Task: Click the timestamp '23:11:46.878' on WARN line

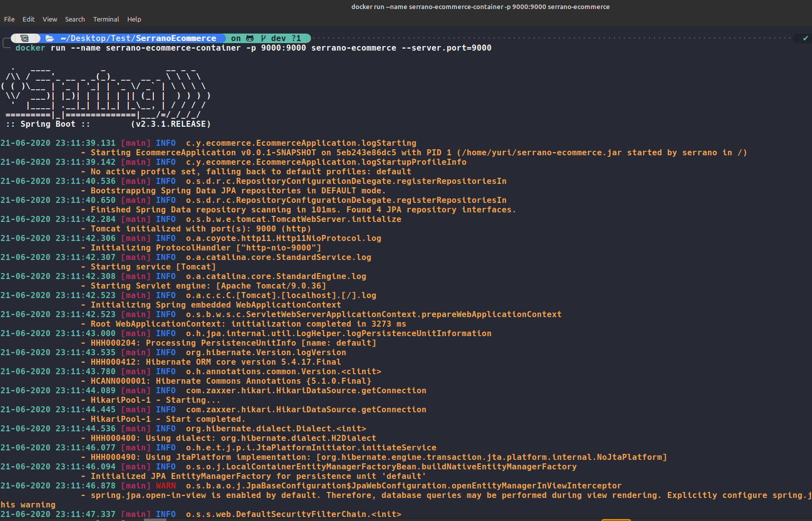Action: [x=86, y=485]
